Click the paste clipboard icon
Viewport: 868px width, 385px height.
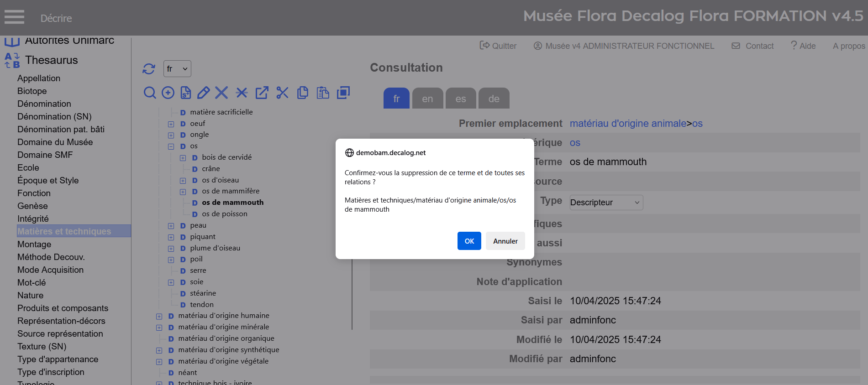pyautogui.click(x=323, y=93)
